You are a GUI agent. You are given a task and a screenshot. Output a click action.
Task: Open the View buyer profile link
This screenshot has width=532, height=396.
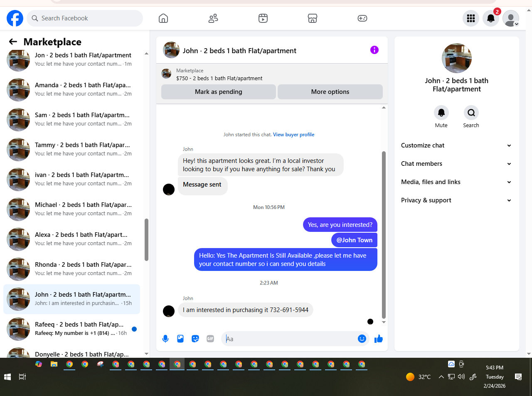coord(293,135)
